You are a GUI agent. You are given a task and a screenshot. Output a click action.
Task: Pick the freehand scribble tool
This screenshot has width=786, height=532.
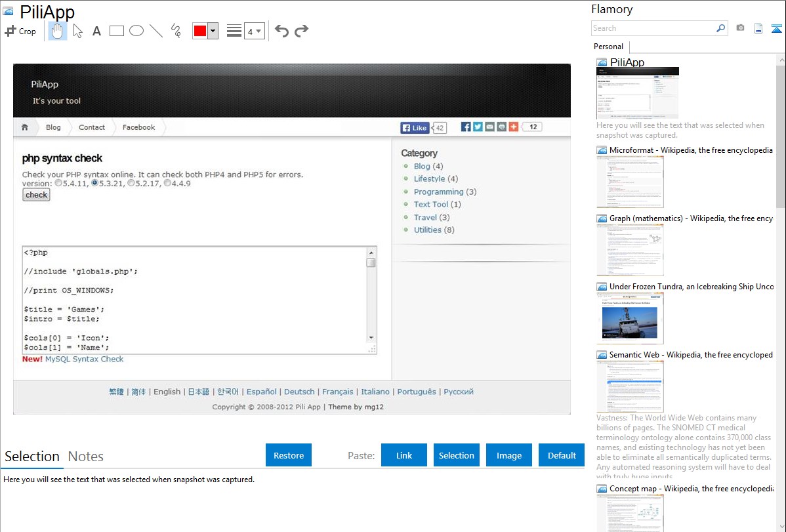click(x=176, y=31)
